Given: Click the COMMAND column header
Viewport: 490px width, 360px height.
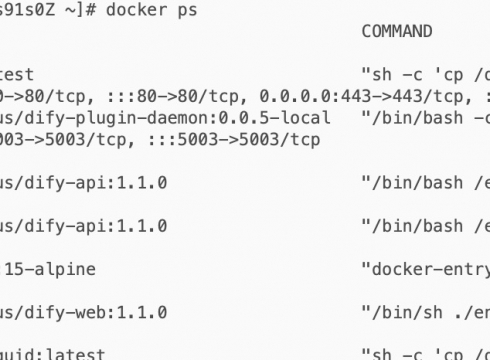Looking at the screenshot, I should (397, 31).
